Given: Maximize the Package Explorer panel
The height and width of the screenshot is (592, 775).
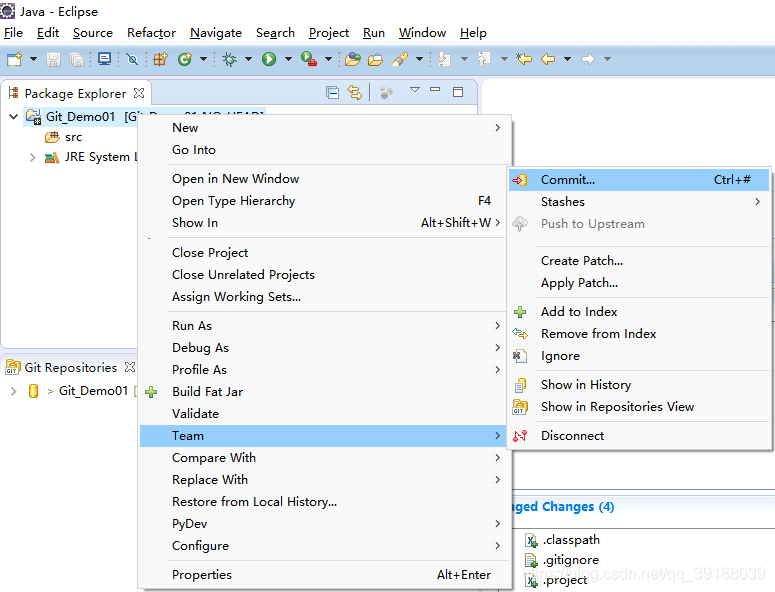Looking at the screenshot, I should point(458,92).
